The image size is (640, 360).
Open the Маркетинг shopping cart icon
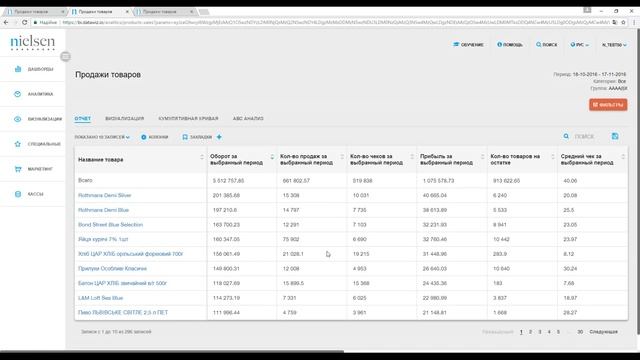[18, 169]
